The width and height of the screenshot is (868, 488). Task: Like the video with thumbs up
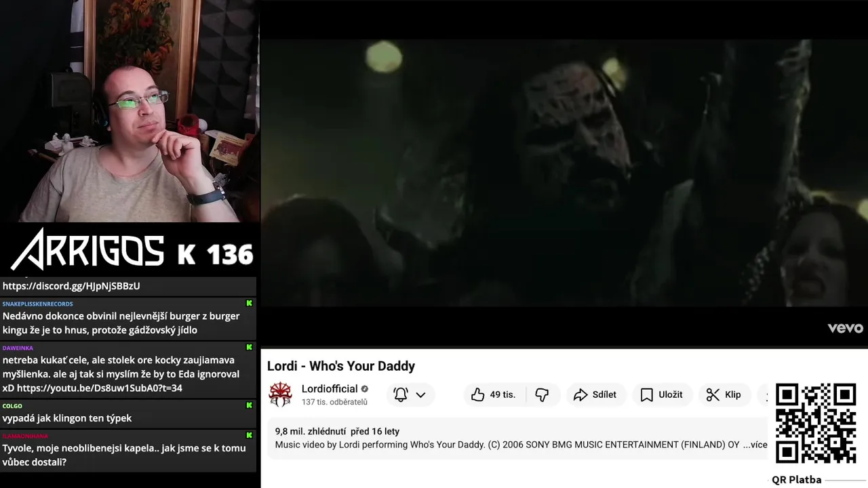coord(493,394)
